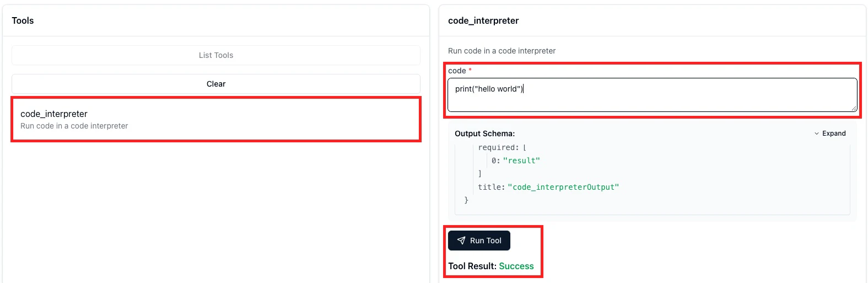
Task: Click the code_interpreter heading in the right panel
Action: point(483,20)
